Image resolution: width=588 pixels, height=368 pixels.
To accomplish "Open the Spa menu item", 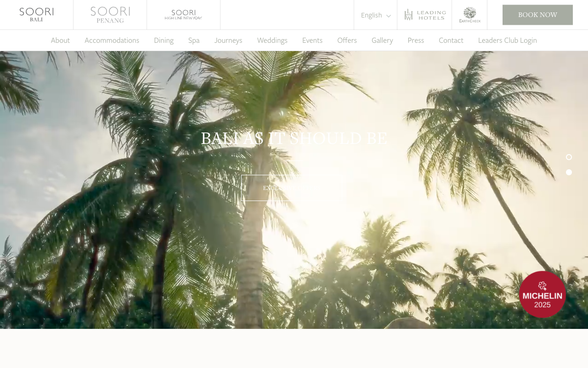I will pos(194,40).
